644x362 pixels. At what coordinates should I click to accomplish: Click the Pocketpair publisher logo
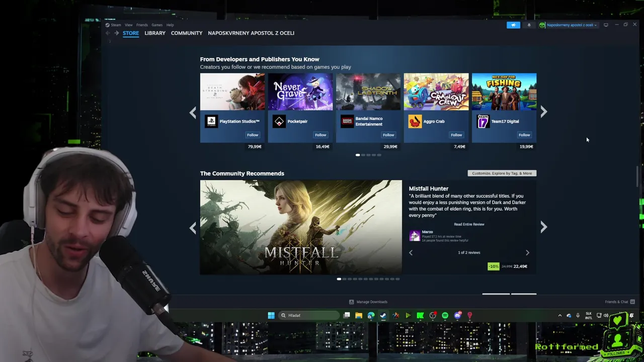pyautogui.click(x=279, y=121)
